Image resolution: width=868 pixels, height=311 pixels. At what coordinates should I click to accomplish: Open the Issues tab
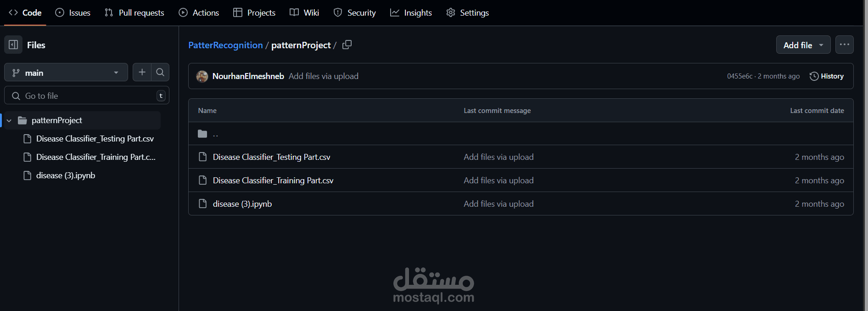click(73, 13)
